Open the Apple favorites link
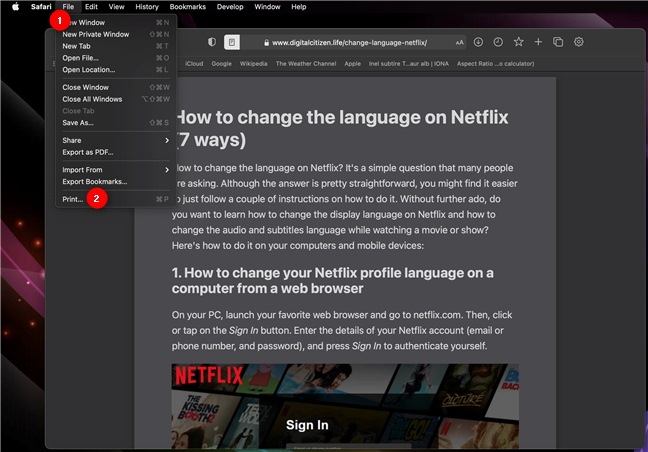The image size is (648, 452). 353,64
